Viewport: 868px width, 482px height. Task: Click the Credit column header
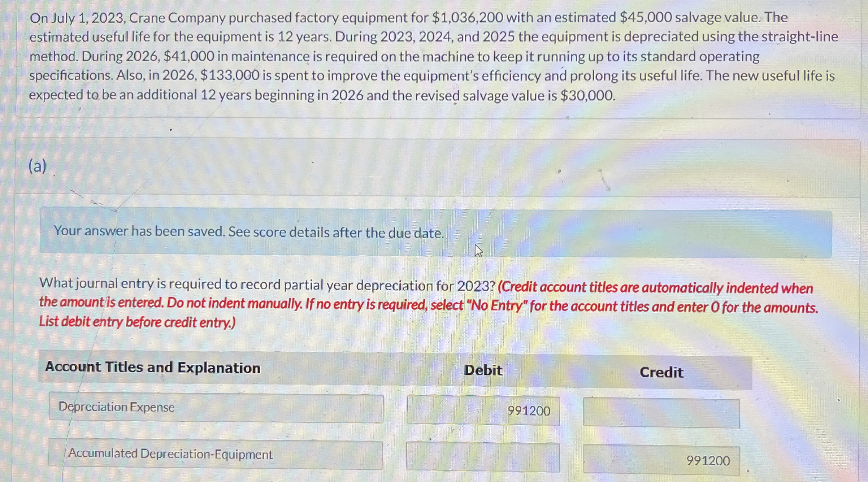point(661,373)
